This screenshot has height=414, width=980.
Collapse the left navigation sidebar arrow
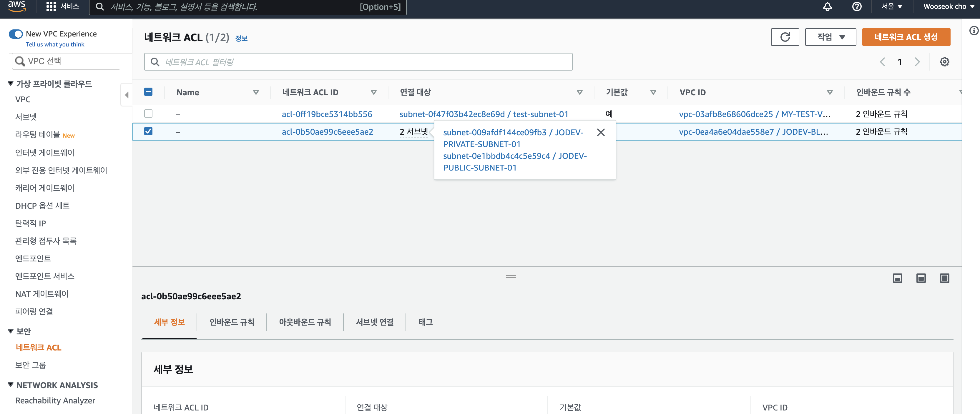click(126, 95)
